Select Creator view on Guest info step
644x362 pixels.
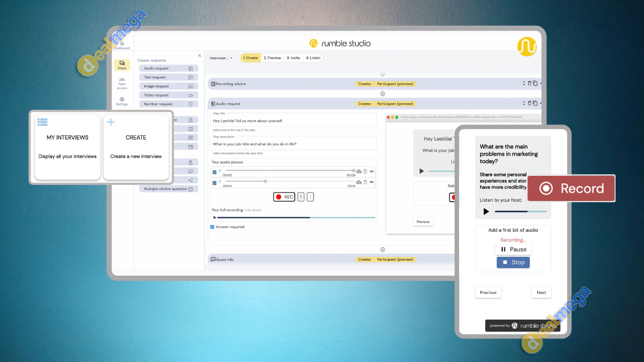[x=365, y=260]
